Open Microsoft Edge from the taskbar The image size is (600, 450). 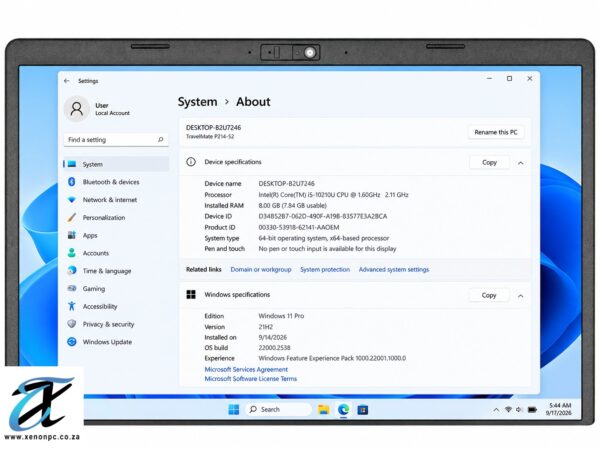click(x=344, y=410)
